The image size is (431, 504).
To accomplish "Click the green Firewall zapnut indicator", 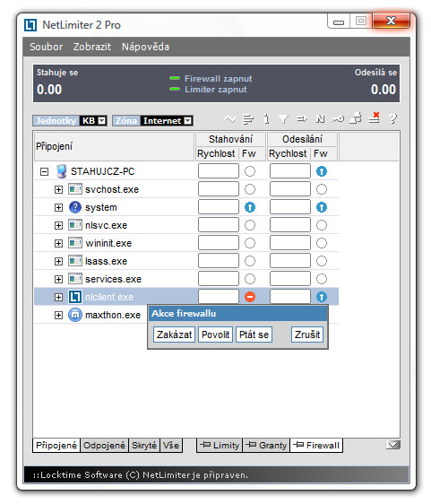I will pyautogui.click(x=175, y=78).
